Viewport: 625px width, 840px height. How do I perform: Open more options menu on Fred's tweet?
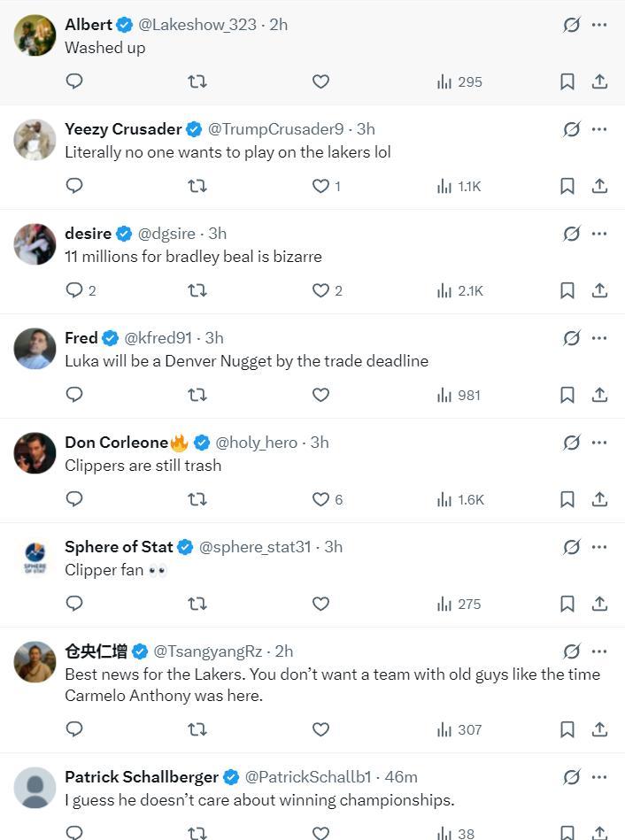click(x=599, y=338)
